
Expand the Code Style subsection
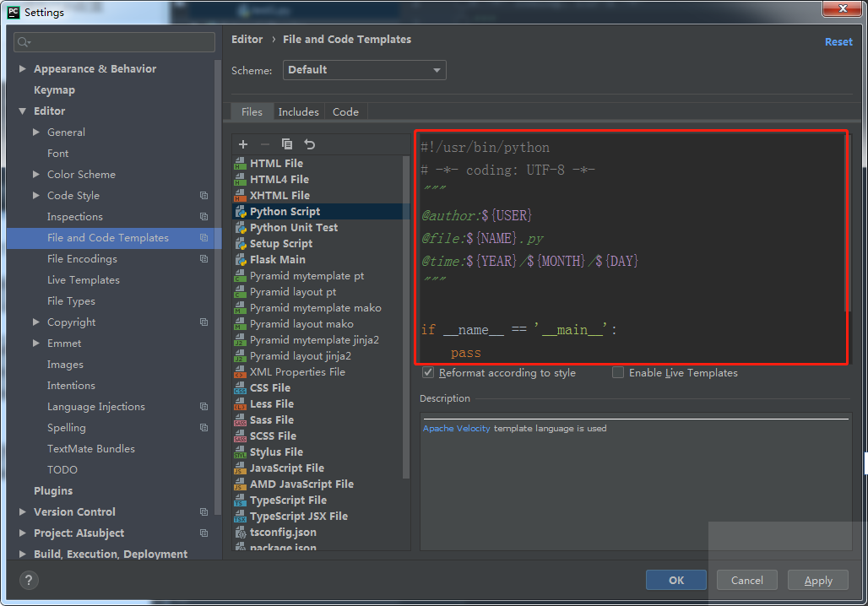tap(36, 195)
